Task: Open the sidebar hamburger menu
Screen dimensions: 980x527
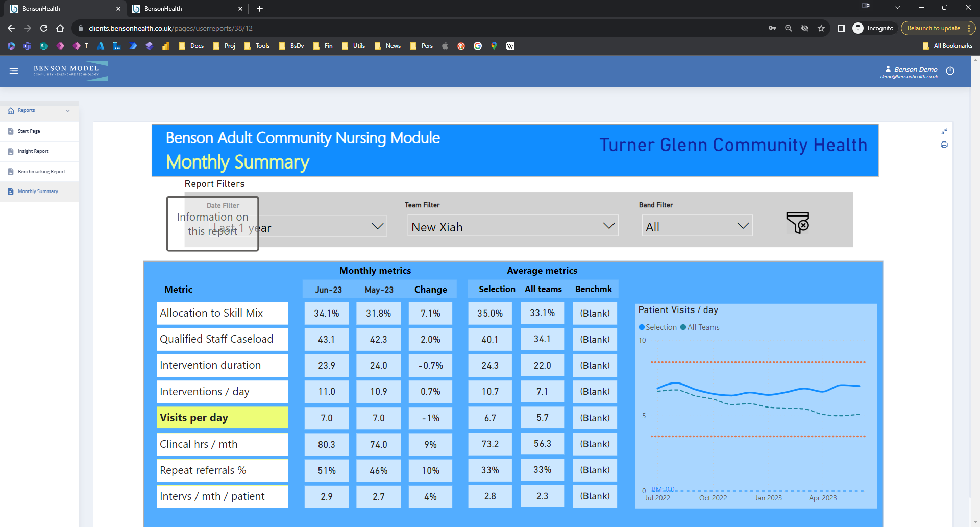Action: click(14, 71)
